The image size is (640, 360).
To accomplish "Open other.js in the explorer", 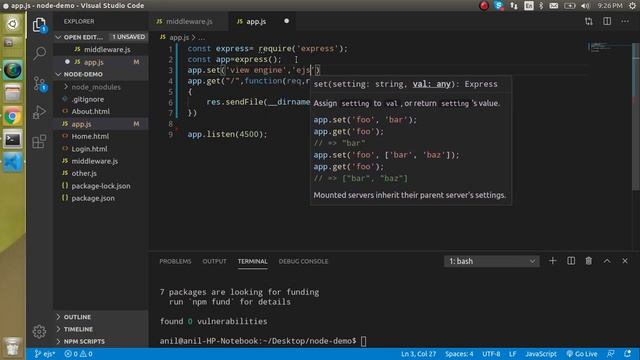I will (x=84, y=173).
